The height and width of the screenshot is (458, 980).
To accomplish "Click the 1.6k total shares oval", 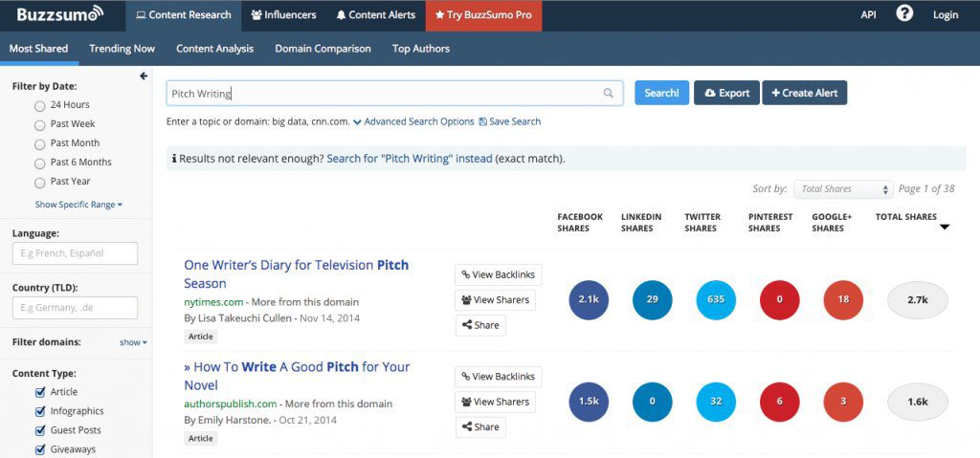I will coord(918,402).
